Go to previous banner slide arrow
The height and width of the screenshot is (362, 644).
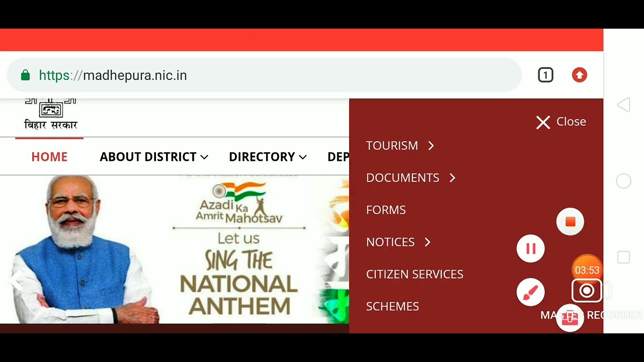17,281
